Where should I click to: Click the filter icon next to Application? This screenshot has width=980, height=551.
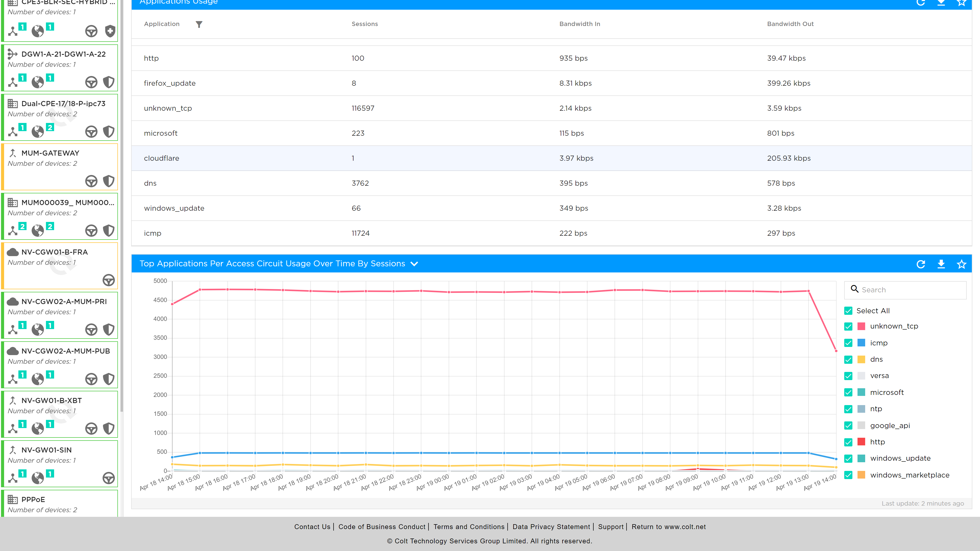tap(199, 24)
